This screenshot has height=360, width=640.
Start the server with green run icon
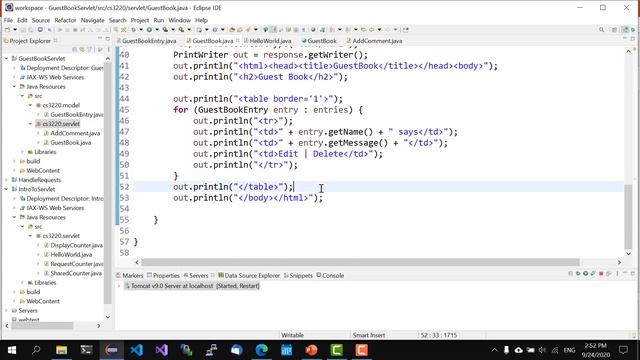pyautogui.click(x=585, y=273)
